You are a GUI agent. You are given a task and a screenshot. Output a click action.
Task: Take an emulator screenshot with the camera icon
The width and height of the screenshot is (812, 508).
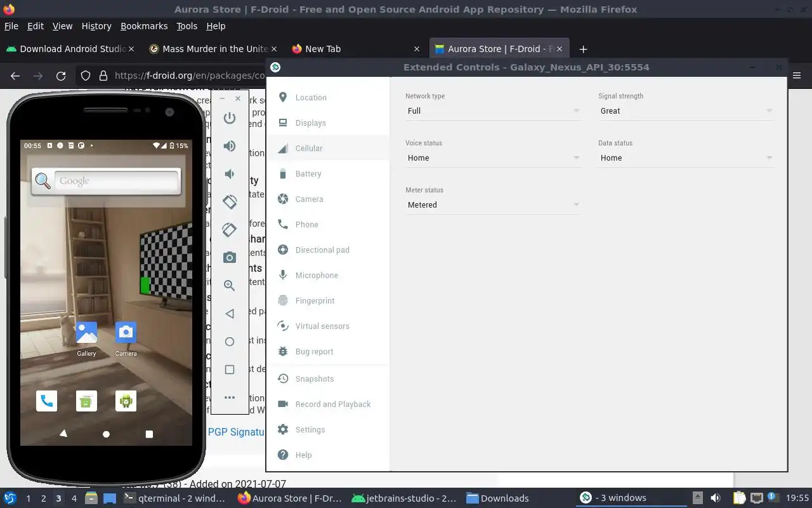tap(230, 257)
